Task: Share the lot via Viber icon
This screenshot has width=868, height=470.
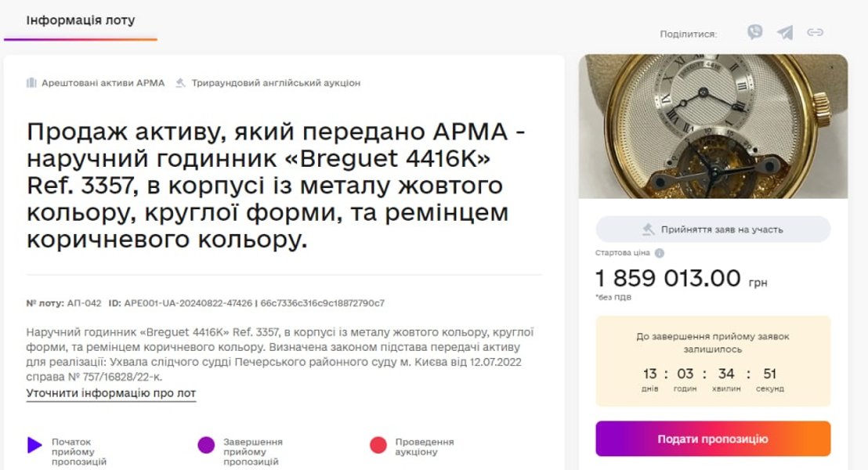Action: [754, 32]
